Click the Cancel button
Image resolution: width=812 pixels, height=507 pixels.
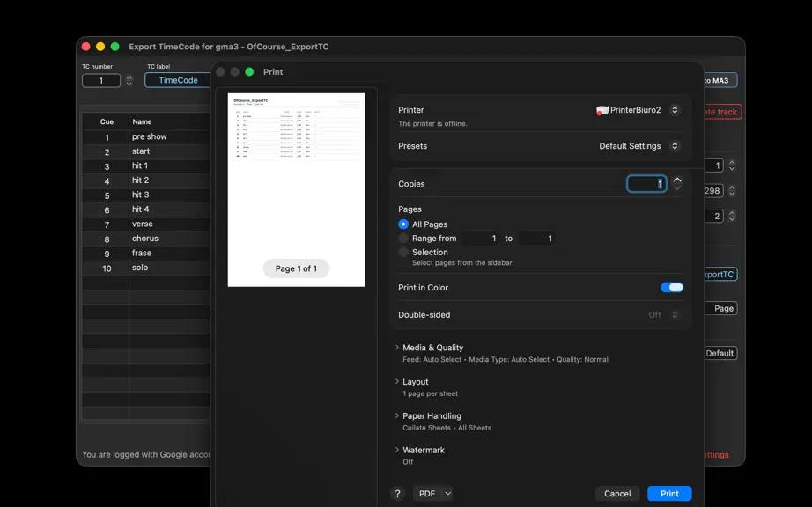(617, 494)
